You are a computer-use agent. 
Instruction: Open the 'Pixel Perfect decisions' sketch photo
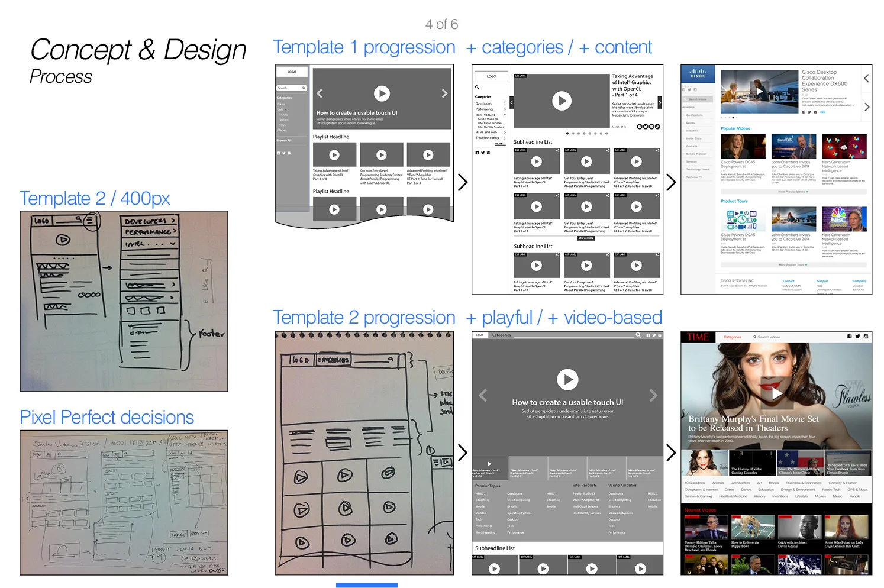pyautogui.click(x=124, y=503)
